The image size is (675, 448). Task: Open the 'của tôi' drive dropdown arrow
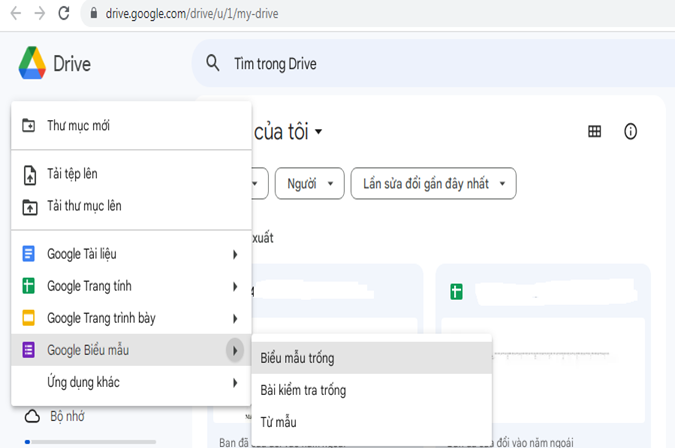coord(319,132)
